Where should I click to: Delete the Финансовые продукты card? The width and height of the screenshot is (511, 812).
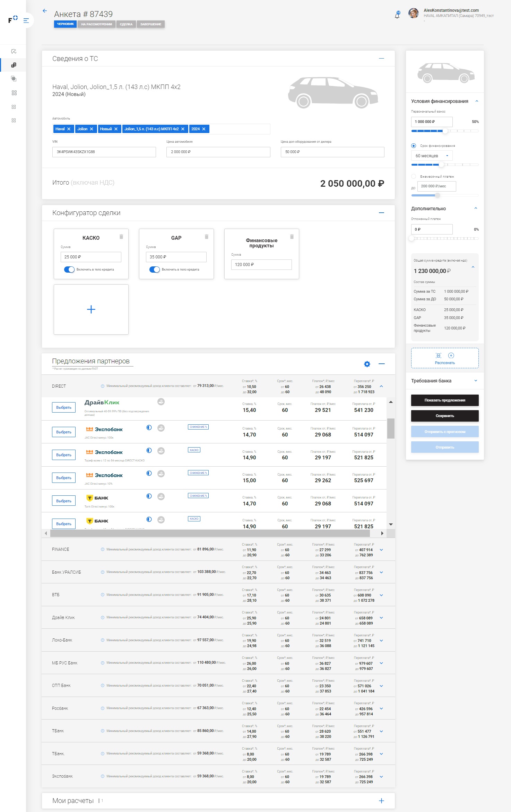[292, 237]
